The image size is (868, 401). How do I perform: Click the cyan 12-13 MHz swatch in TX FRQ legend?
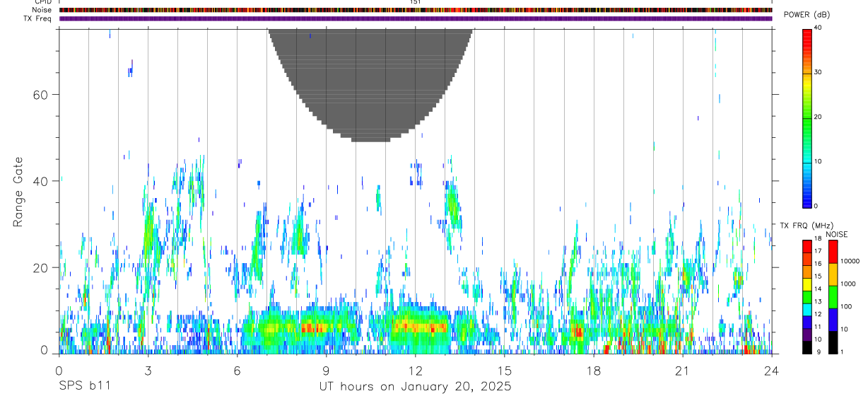click(x=807, y=310)
